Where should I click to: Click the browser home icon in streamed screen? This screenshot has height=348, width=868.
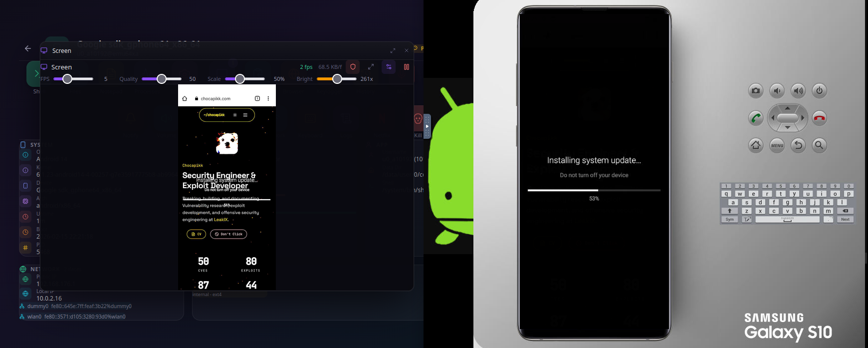click(x=185, y=98)
